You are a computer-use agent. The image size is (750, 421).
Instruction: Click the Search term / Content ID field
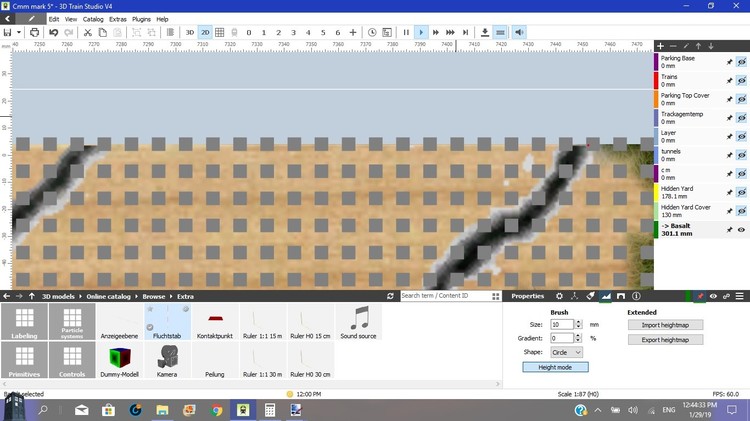[445, 296]
